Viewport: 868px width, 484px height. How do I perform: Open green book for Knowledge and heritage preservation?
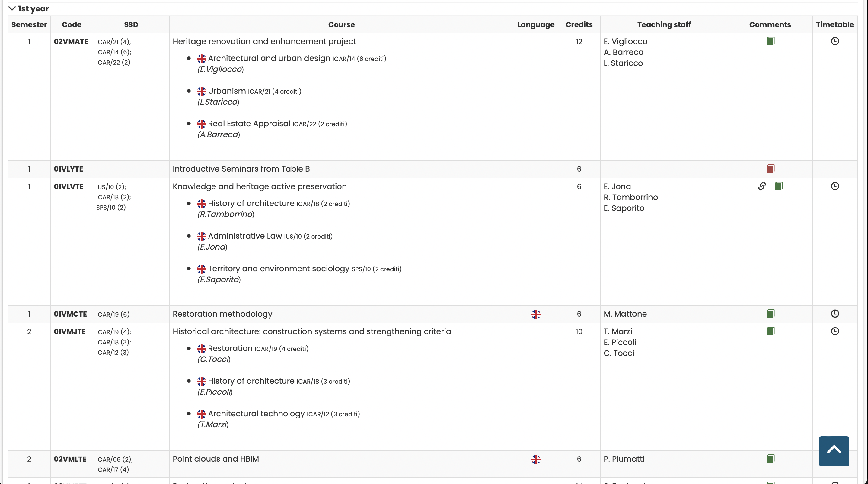pyautogui.click(x=778, y=186)
